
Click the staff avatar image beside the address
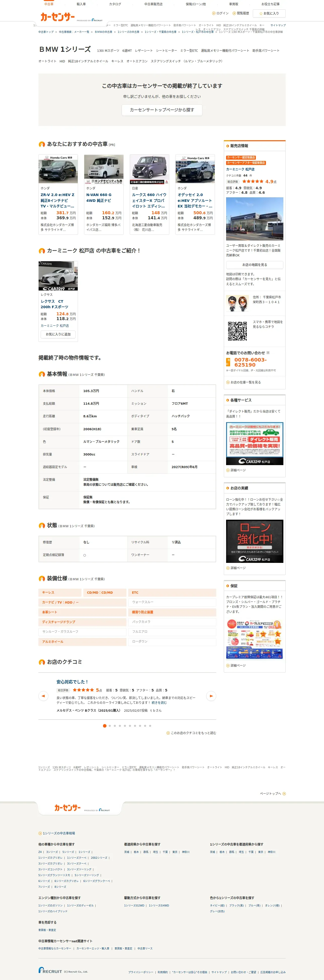[237, 303]
